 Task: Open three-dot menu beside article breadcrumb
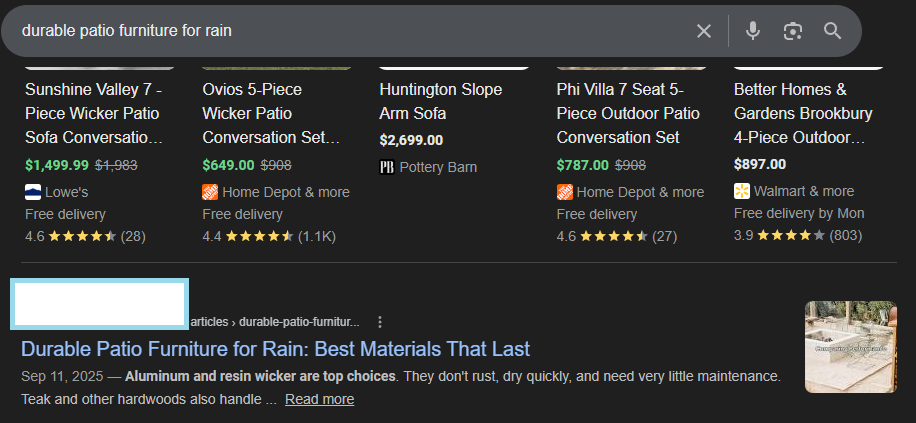coord(380,322)
